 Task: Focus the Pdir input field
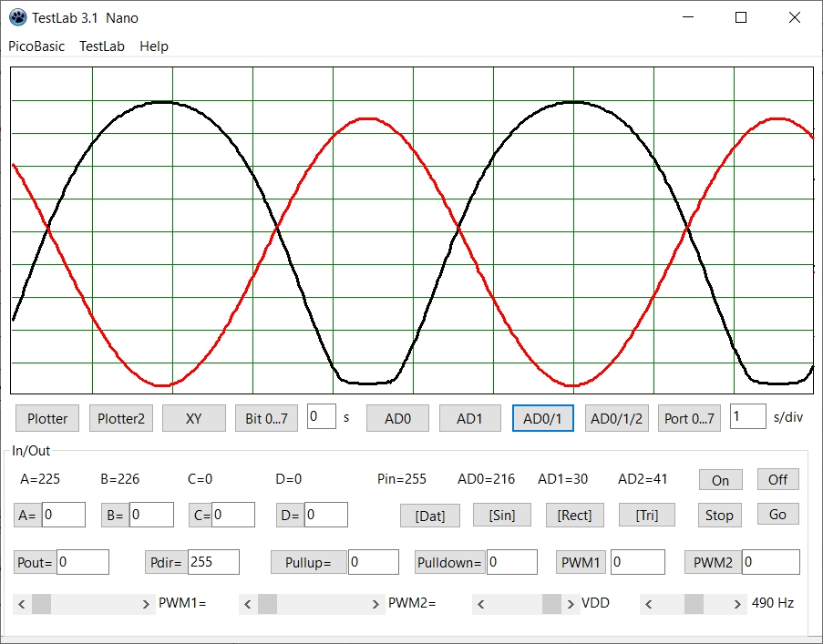[212, 562]
